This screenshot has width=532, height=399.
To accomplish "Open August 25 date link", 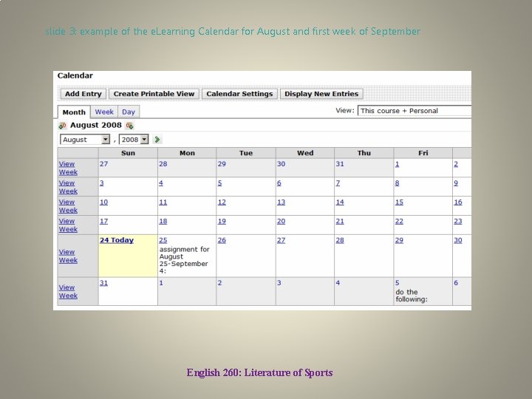I will pyautogui.click(x=163, y=240).
